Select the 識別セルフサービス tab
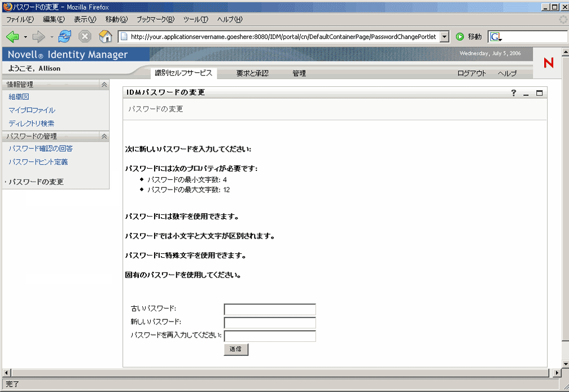Screen dimensions: 569x392 [183, 73]
